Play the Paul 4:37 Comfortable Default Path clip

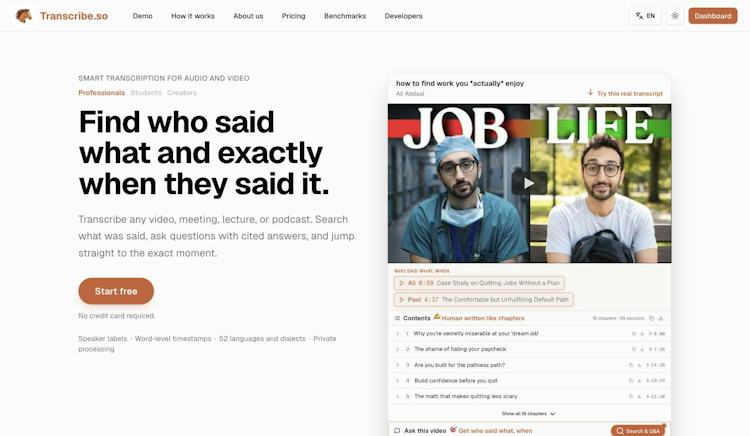[x=484, y=300]
